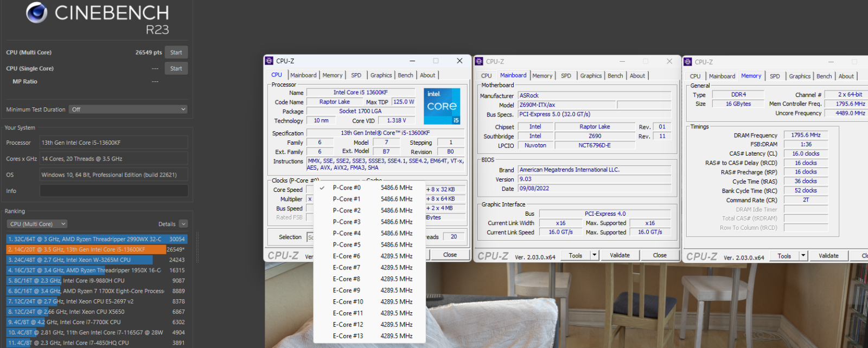The width and height of the screenshot is (868, 348).
Task: Switch to Mainboard tab in the CPU-Z CPU-tab window
Action: (x=303, y=75)
